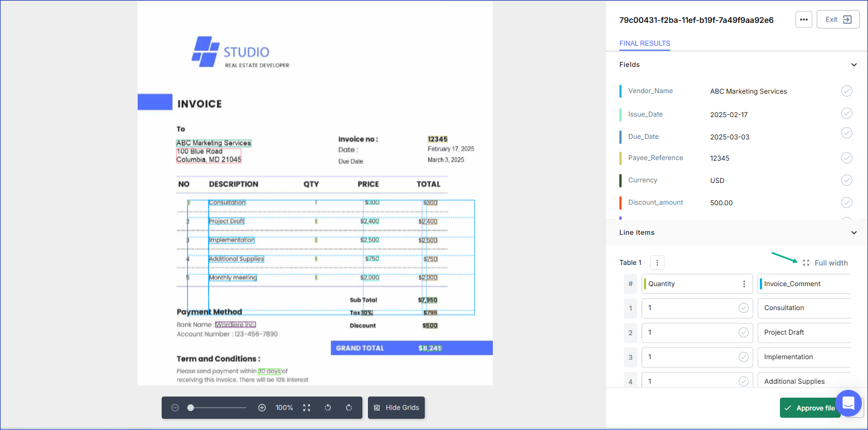Expand table to Full width
868x430 pixels.
(x=826, y=263)
